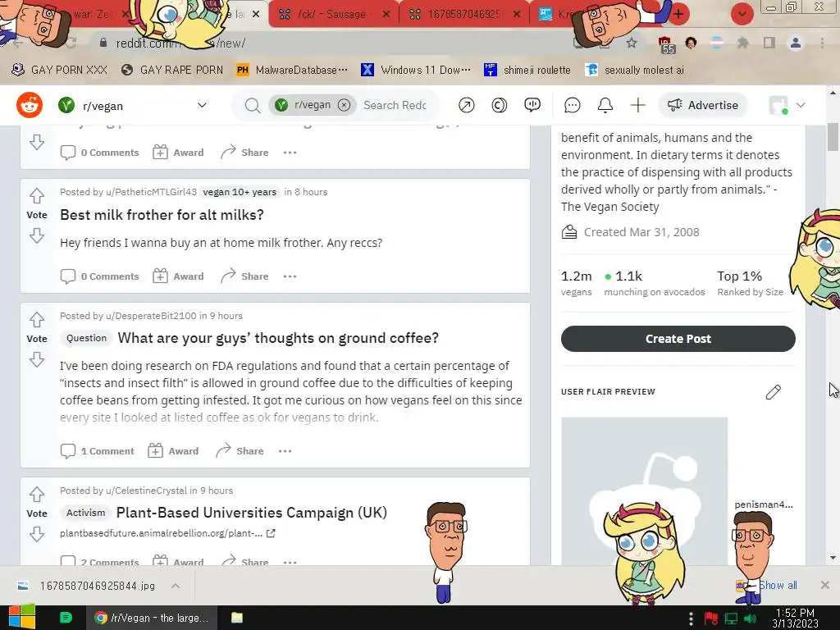Screen dimensions: 840x630
Task: Click the search magnifier icon
Action: (253, 106)
